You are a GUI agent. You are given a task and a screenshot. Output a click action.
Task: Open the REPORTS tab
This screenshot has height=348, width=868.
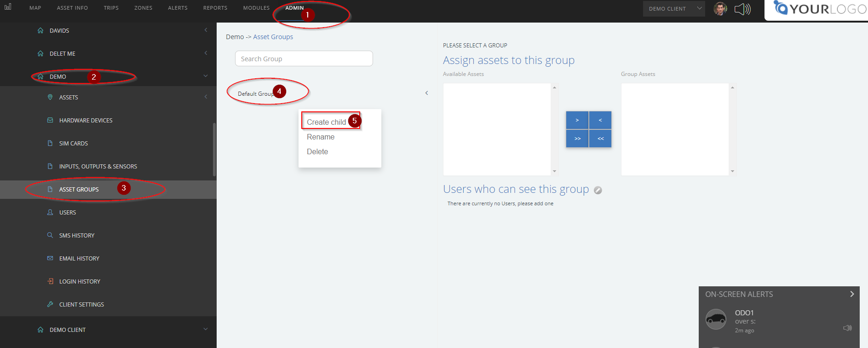click(215, 8)
